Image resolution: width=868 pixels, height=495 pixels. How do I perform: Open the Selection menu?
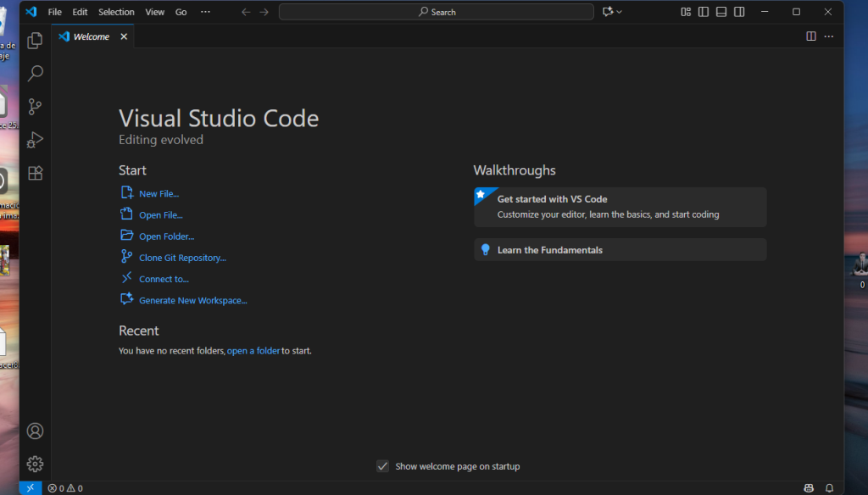tap(116, 12)
